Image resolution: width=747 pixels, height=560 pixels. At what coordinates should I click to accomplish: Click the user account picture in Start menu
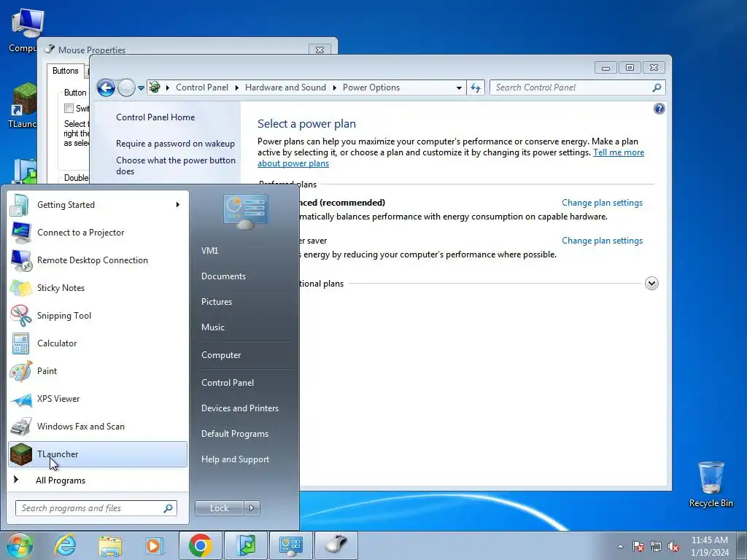coord(245,211)
